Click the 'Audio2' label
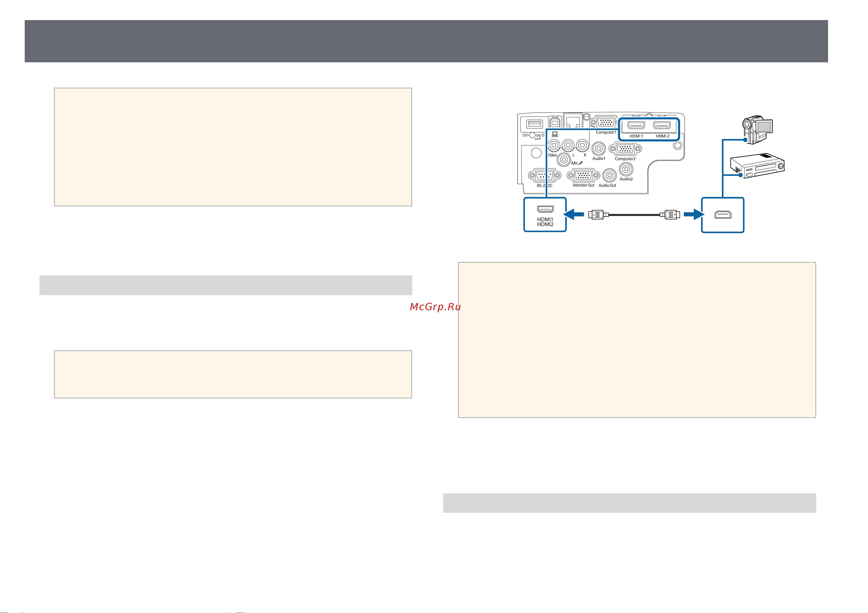Screen dimensions: 868x613 point(626,179)
